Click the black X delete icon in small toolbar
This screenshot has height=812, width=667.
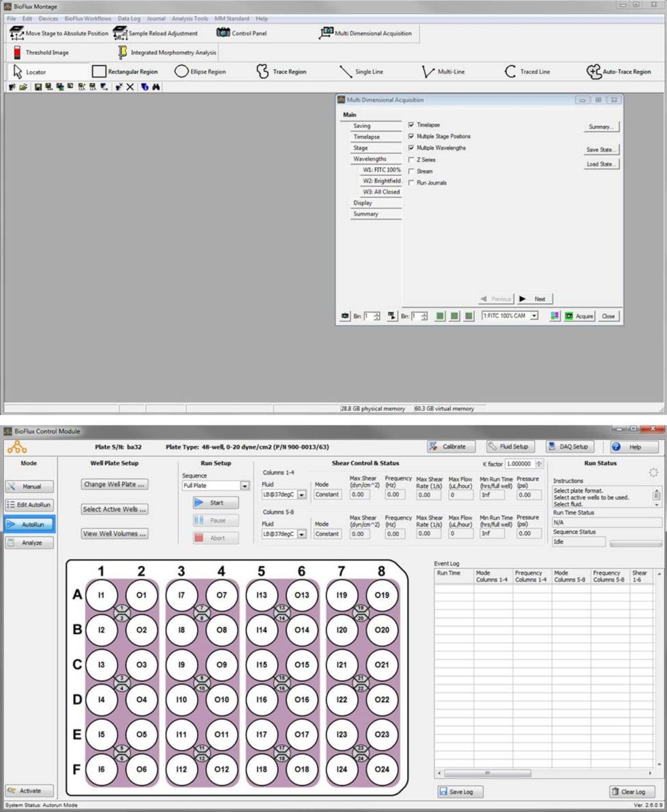[130, 87]
